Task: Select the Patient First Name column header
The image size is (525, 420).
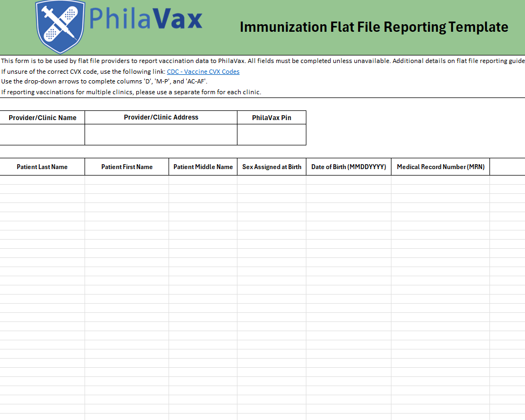Action: (x=127, y=167)
